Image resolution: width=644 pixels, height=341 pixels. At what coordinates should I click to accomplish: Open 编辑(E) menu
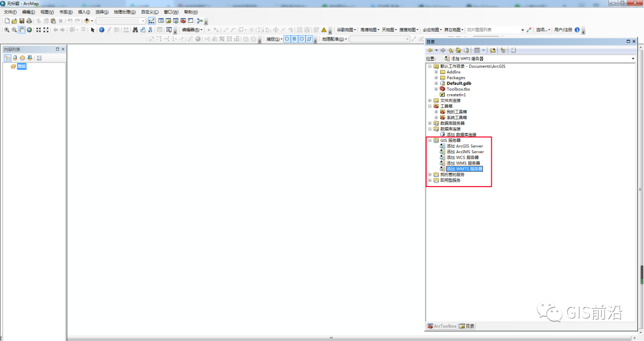click(29, 12)
